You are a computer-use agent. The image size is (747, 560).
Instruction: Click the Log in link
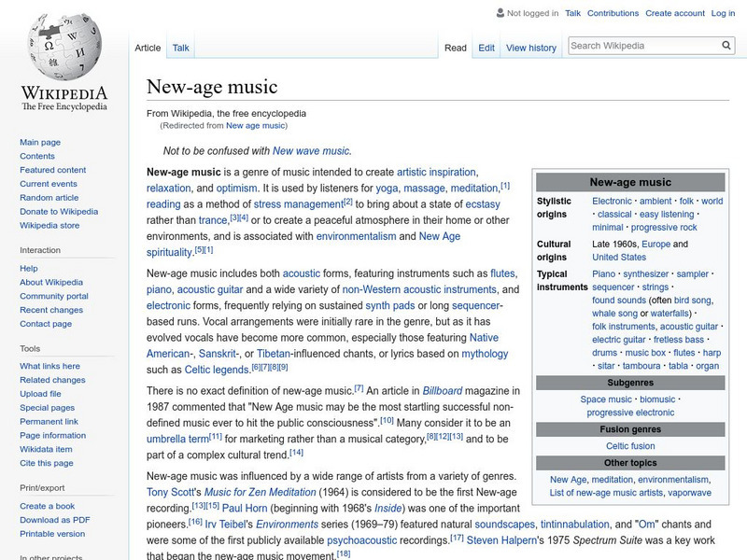tap(723, 14)
